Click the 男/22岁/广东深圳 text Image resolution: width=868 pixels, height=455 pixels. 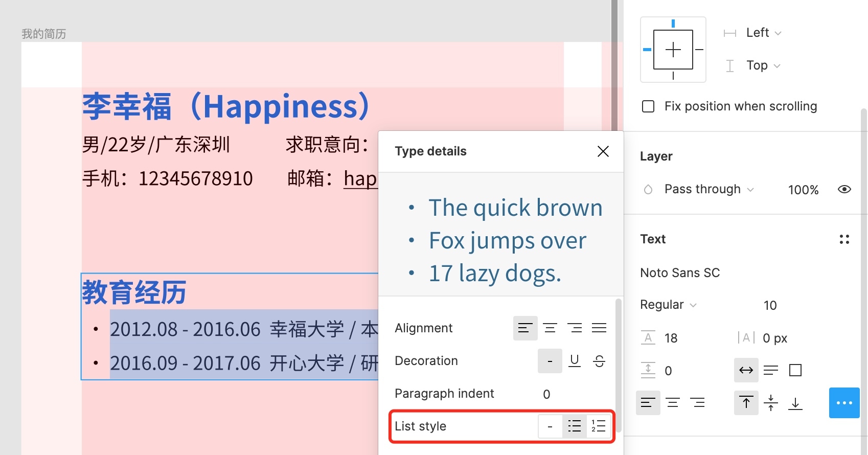[156, 145]
